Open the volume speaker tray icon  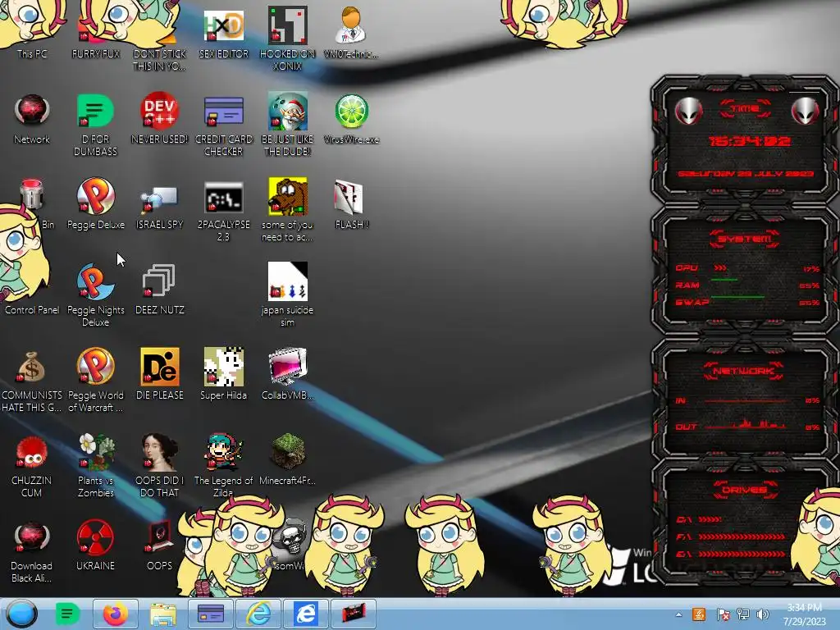click(763, 614)
